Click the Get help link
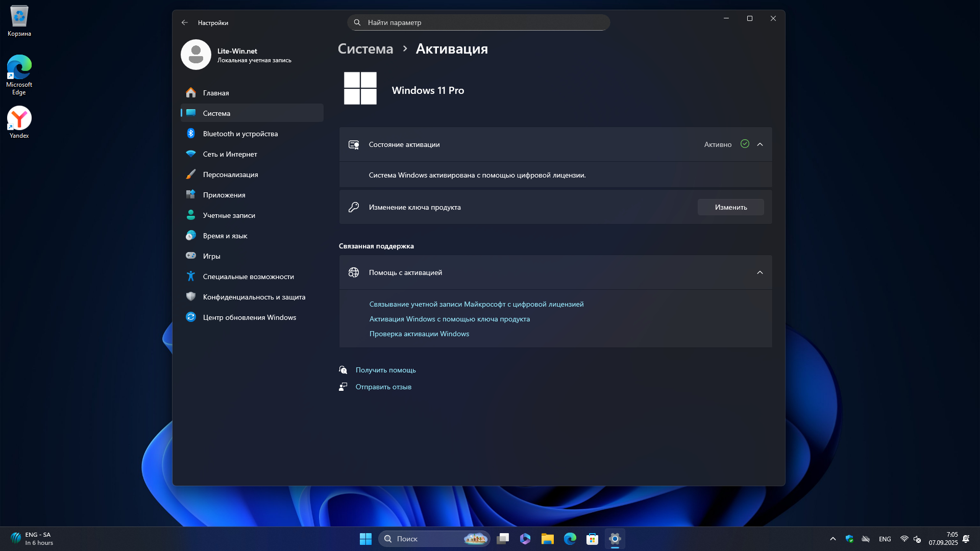 click(386, 370)
